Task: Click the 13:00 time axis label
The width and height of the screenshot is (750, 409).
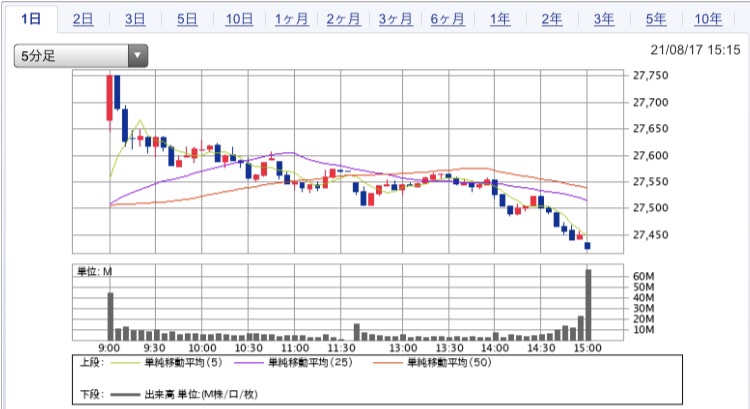Action: (403, 348)
